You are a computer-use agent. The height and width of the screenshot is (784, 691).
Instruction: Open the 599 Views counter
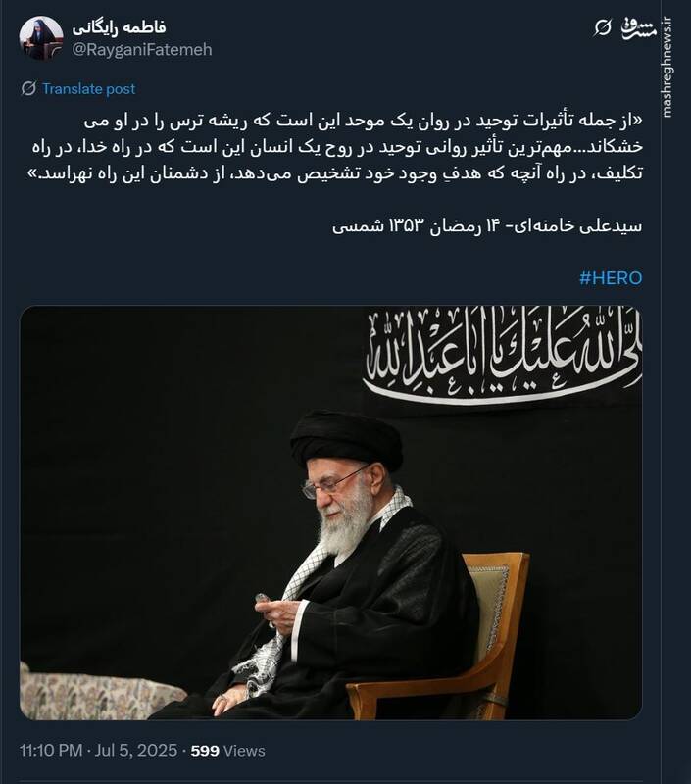coord(228,751)
